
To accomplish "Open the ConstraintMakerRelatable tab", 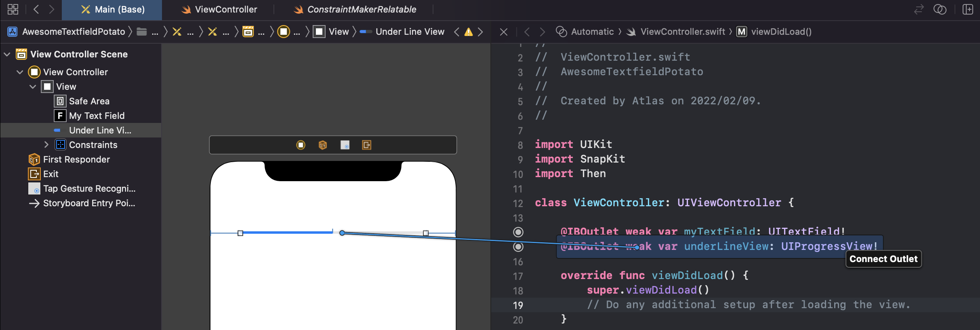I will click(355, 10).
